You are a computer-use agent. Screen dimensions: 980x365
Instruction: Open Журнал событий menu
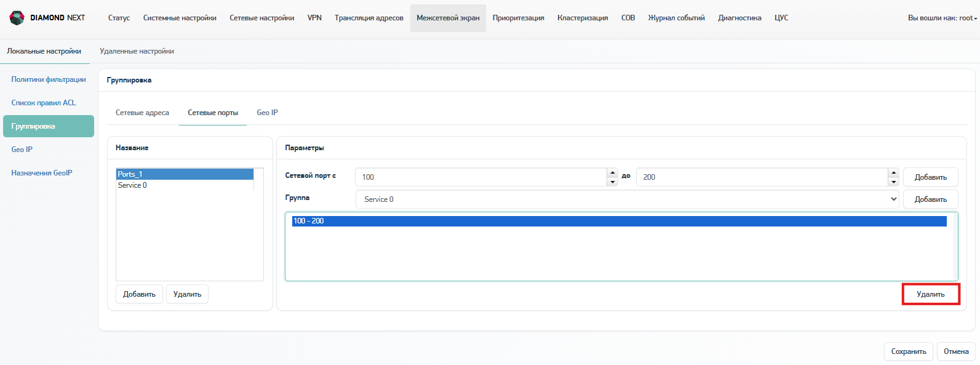(677, 18)
